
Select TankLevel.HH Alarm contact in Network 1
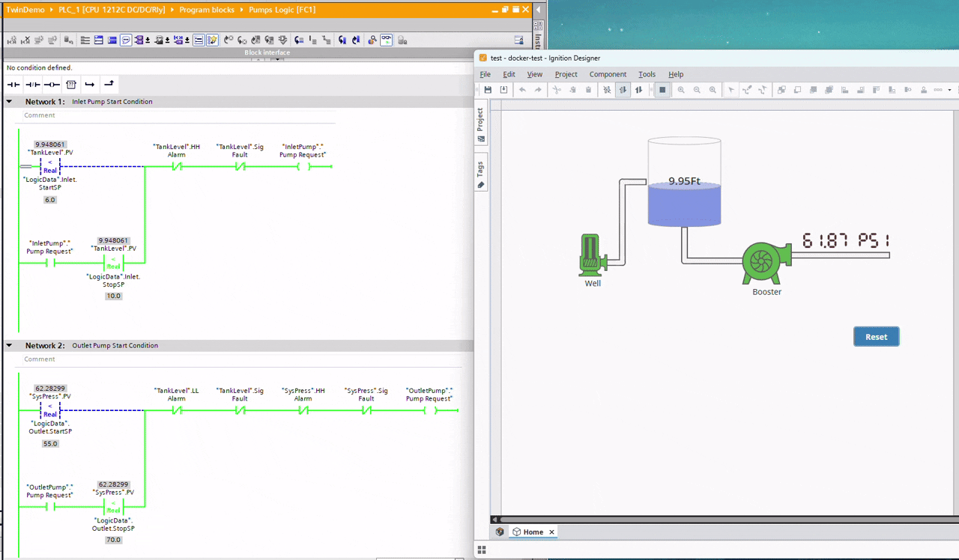[x=177, y=166]
